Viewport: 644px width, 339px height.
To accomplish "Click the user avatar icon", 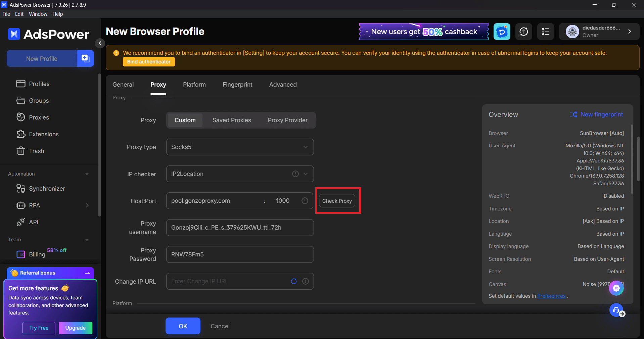I will (572, 32).
